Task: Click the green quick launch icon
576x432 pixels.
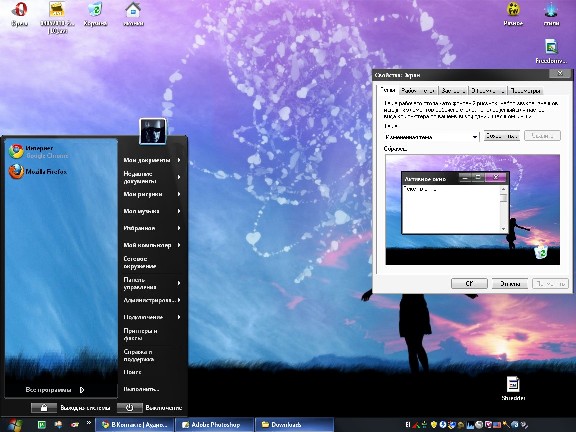Action: tap(42, 425)
